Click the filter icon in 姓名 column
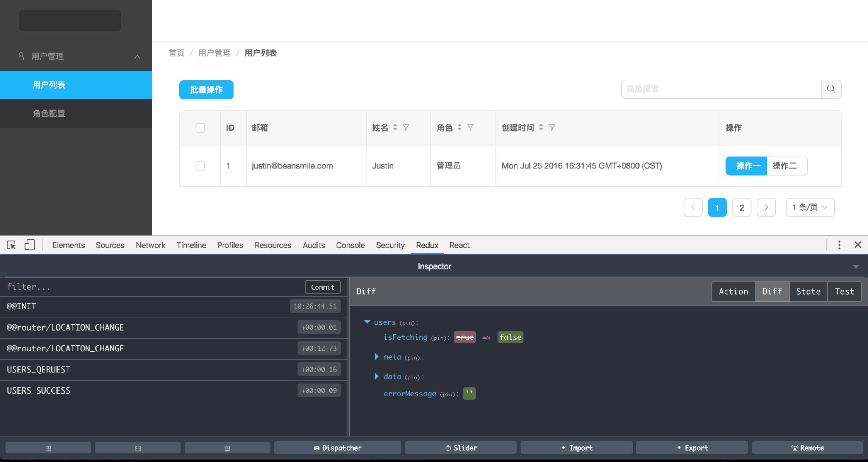This screenshot has height=462, width=868. point(406,127)
